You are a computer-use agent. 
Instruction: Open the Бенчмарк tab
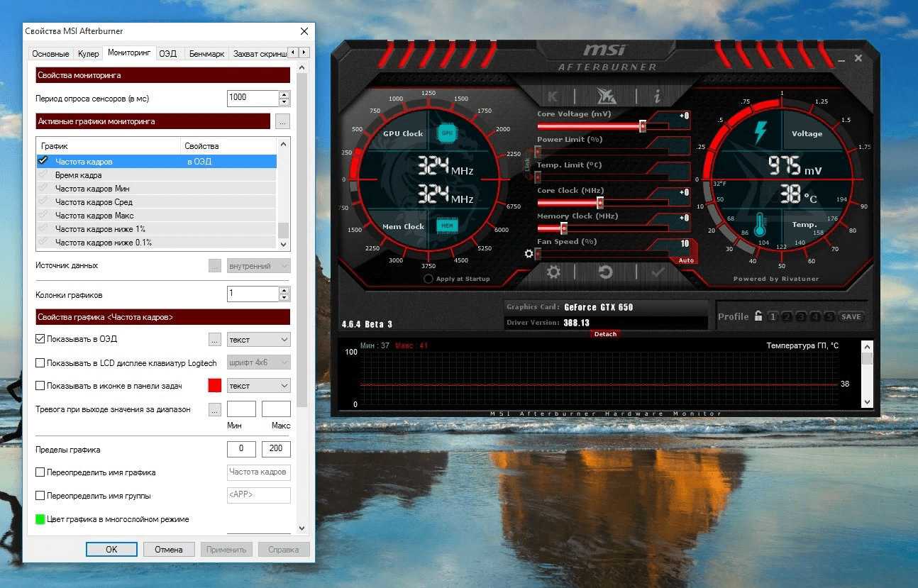pyautogui.click(x=206, y=54)
